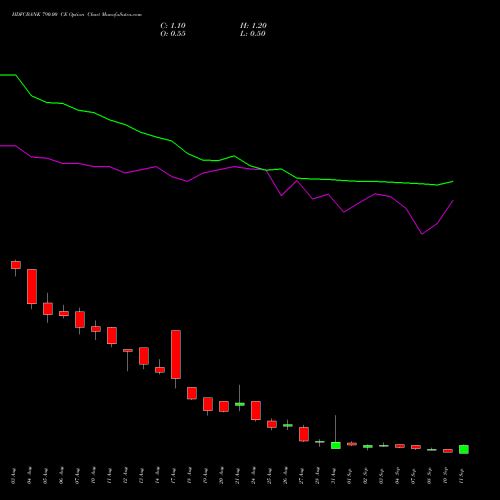Image resolution: width=500 pixels, height=500 pixels.
Task: Click the closing price value C: 1.10
Action: (x=173, y=26)
